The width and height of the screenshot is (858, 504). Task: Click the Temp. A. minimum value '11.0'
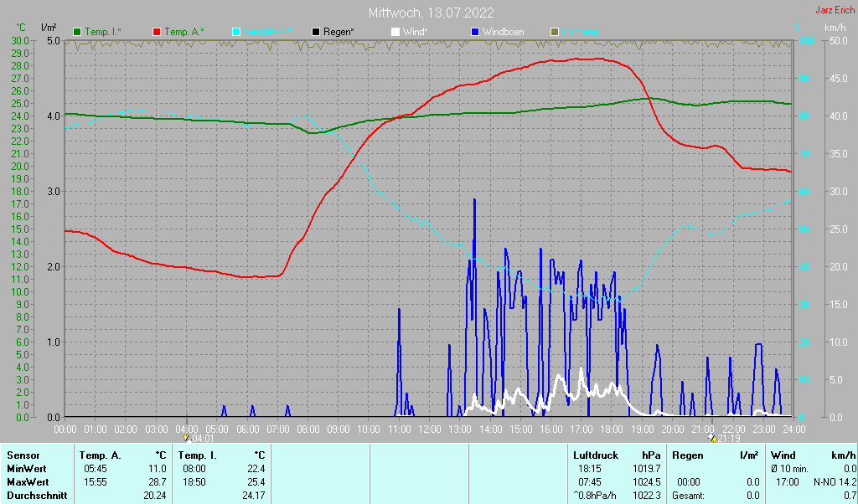click(157, 469)
